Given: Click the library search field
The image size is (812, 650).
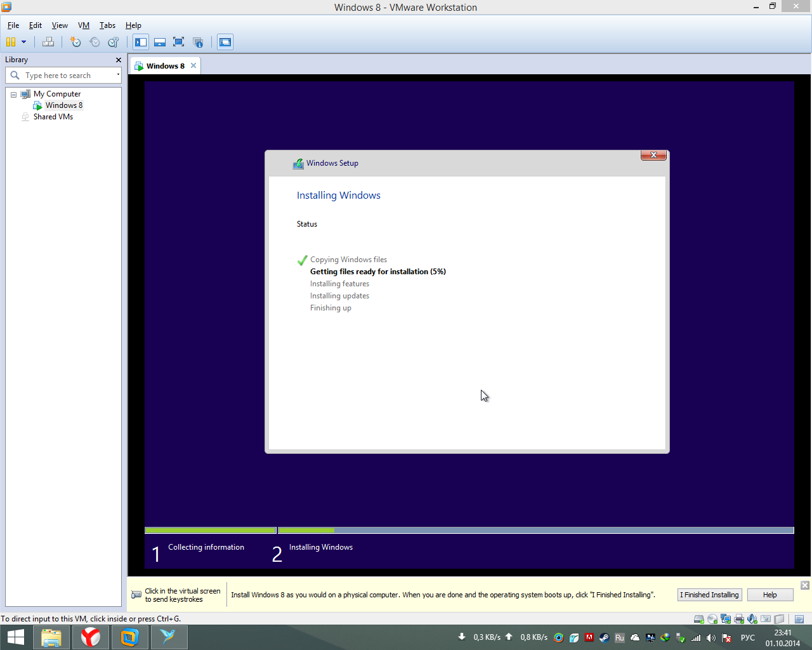Looking at the screenshot, I should click(63, 76).
